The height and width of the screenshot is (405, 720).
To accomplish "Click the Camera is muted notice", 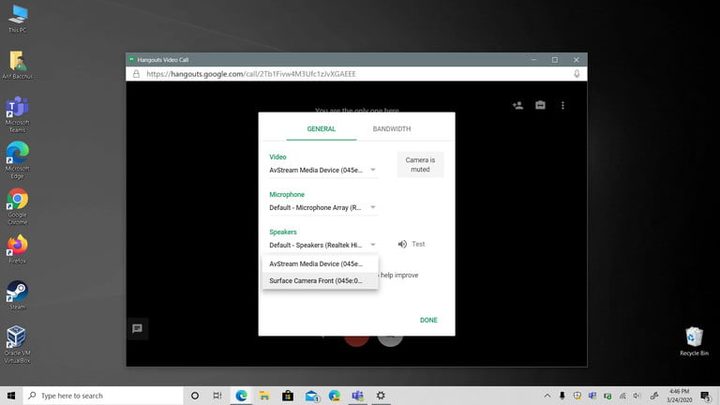I will pyautogui.click(x=420, y=164).
